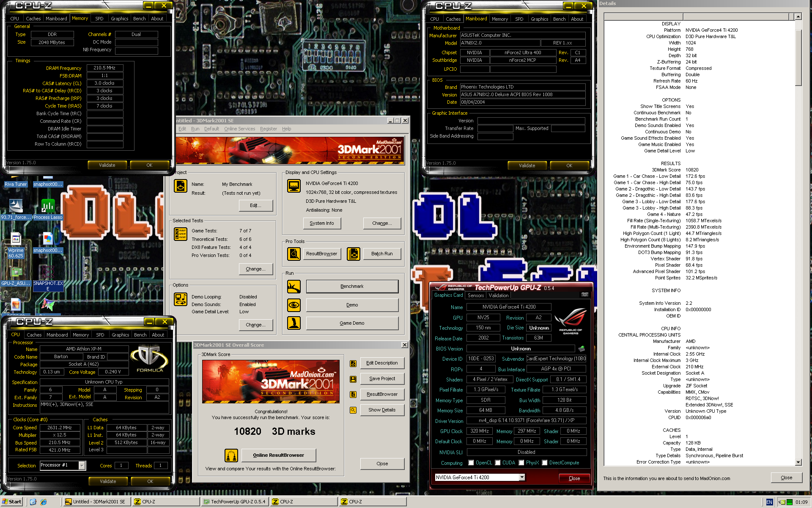Click the Details panel scrollbar up arrow
812x508 pixels.
point(798,17)
